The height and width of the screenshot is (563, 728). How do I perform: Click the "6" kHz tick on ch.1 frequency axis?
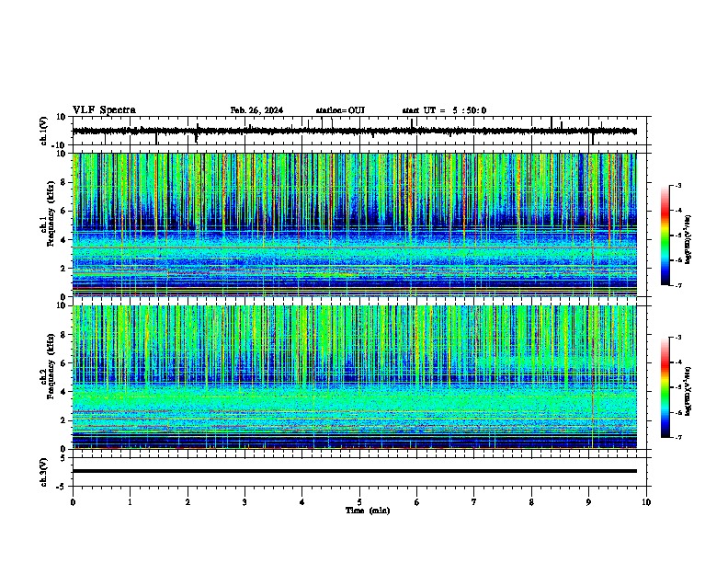pyautogui.click(x=63, y=211)
